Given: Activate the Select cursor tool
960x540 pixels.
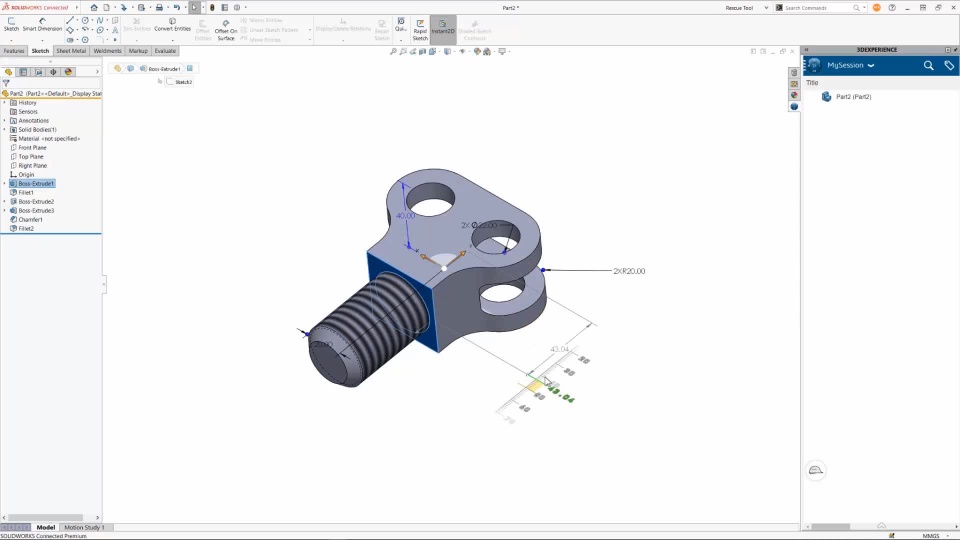Looking at the screenshot, I should (x=195, y=7).
